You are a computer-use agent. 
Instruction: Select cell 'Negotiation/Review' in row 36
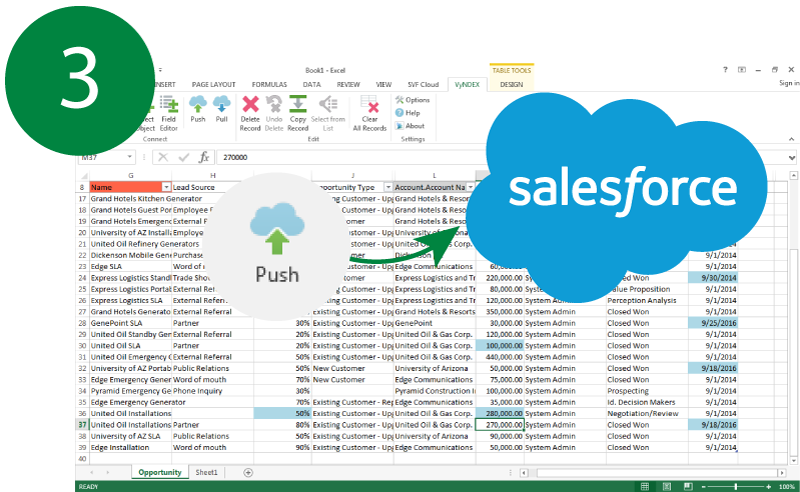point(647,413)
